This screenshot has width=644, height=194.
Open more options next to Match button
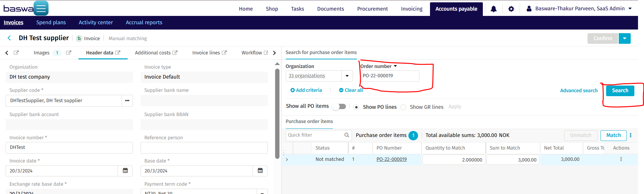point(630,135)
